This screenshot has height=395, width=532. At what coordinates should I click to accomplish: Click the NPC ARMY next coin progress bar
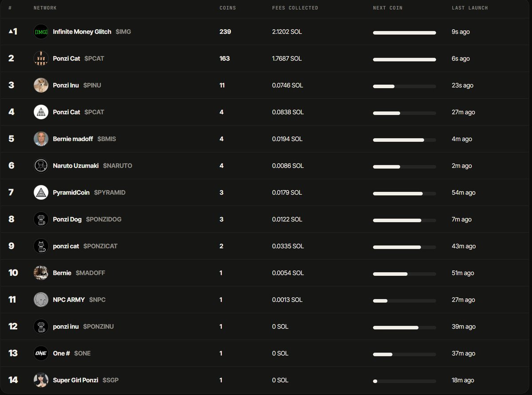tap(404, 301)
